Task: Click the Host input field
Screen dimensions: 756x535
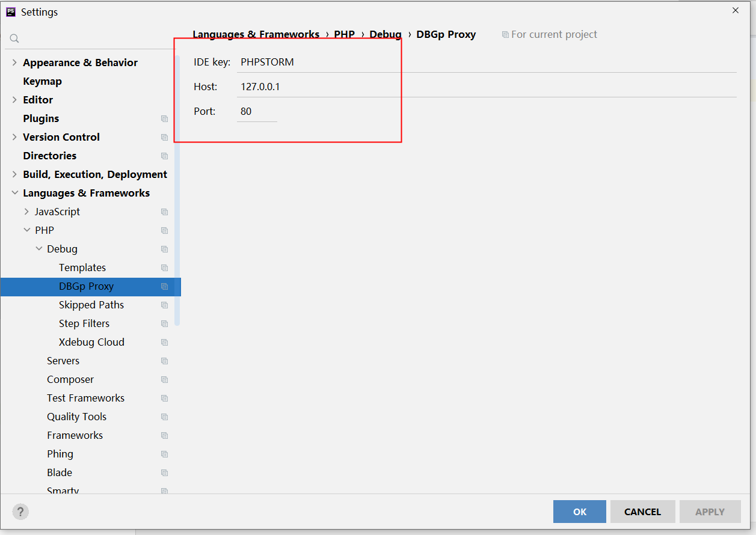Action: (x=487, y=87)
